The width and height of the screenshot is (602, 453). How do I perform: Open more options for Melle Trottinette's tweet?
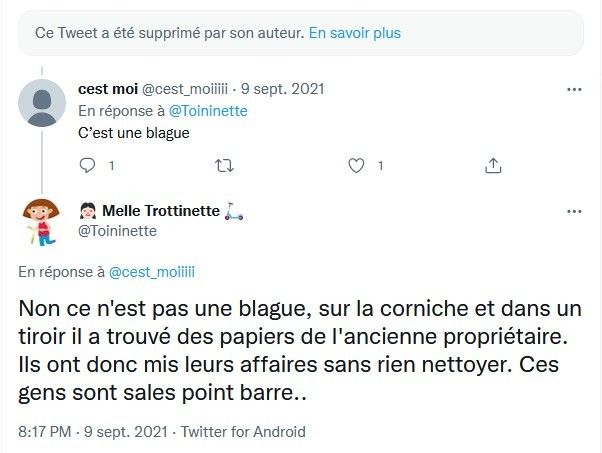(574, 212)
